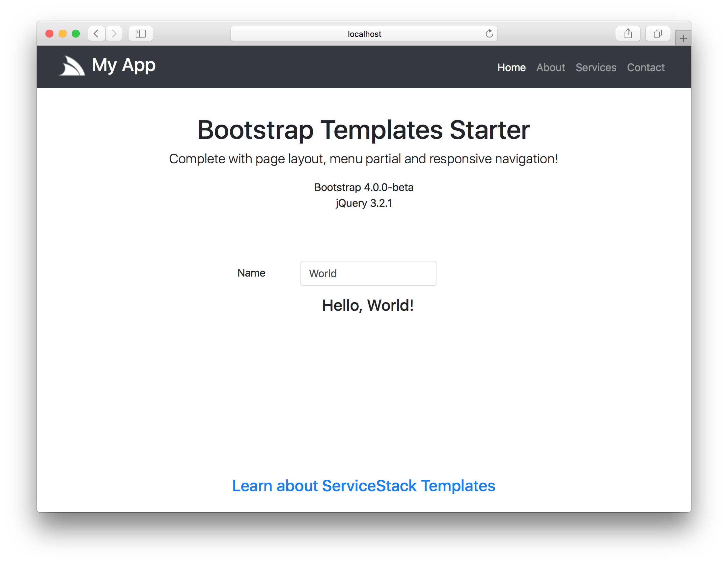Show all tabs overview icon
The height and width of the screenshot is (565, 728).
click(x=657, y=34)
